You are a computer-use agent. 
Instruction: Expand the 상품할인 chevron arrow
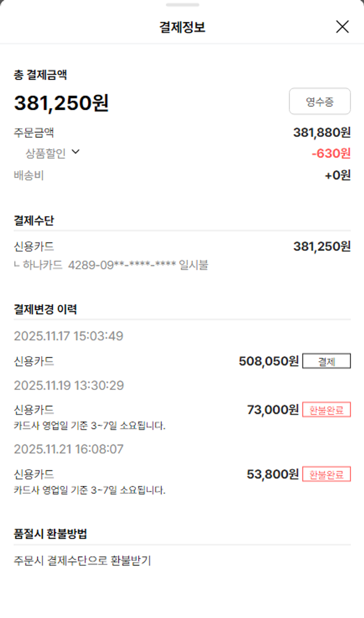[75, 152]
